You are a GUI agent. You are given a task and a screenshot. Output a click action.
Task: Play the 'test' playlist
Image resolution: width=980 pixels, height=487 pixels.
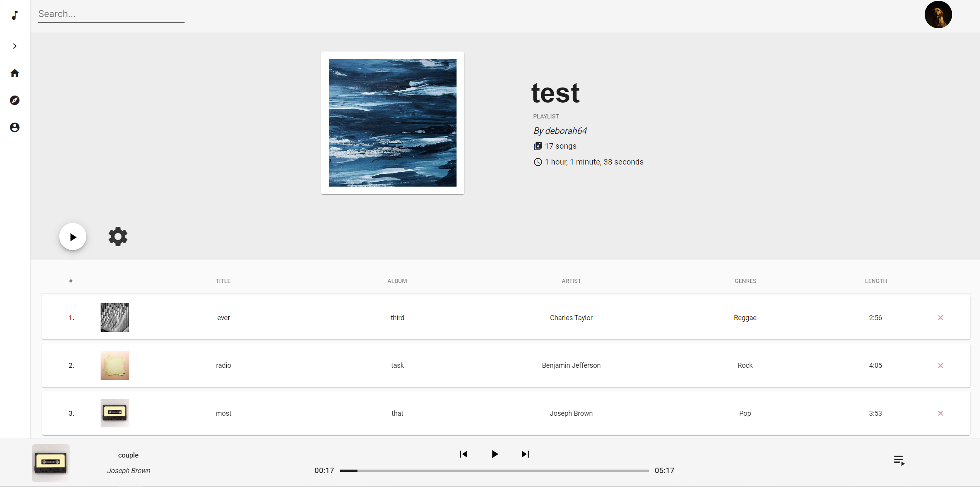(x=73, y=236)
